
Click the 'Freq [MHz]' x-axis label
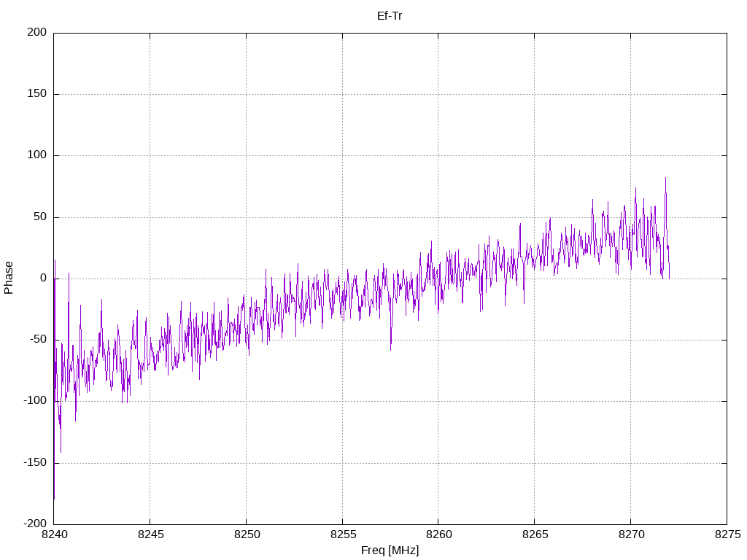tap(390, 551)
